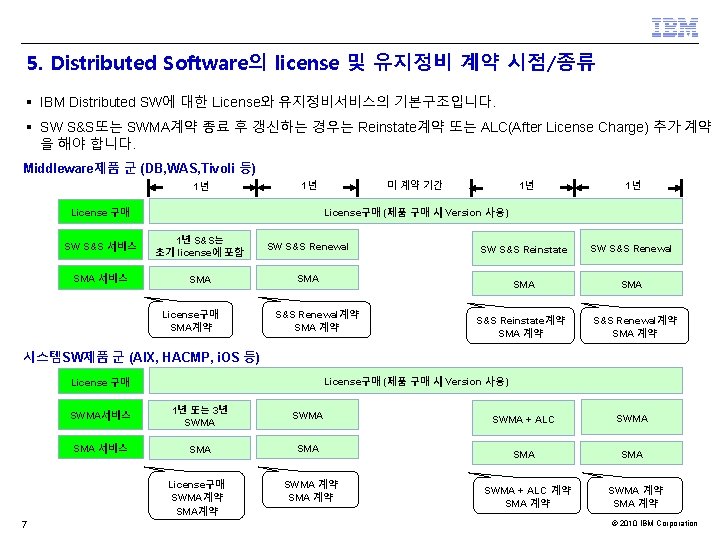Select the "S&S Reinstate계약 SMA 계약" callout
This screenshot has height=540, width=720.
click(520, 326)
